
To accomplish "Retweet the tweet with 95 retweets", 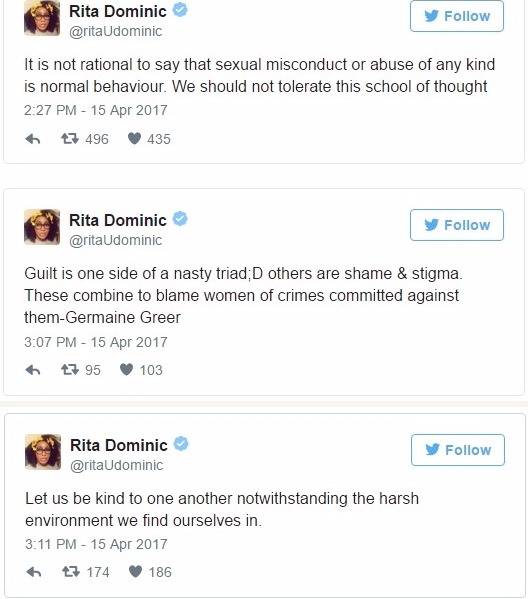I will point(70,369).
